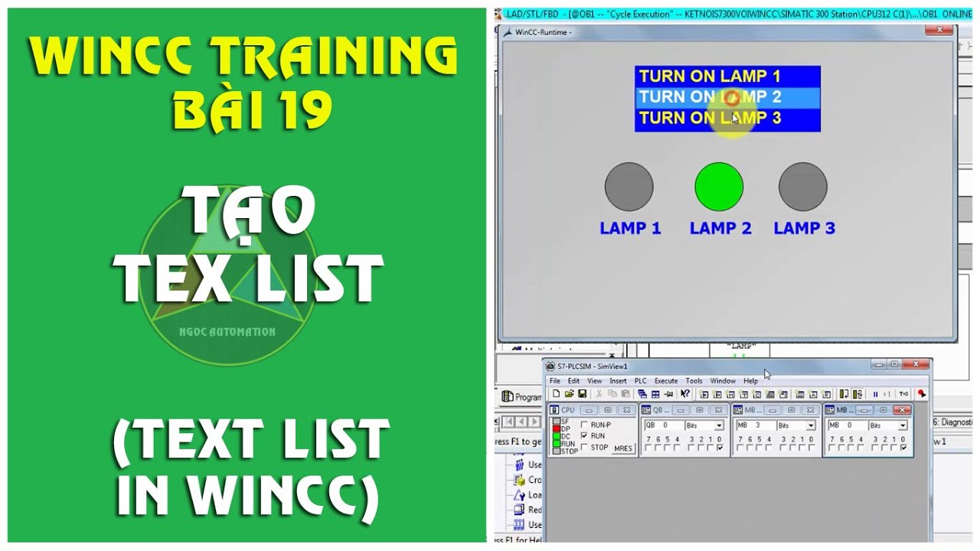Image resolution: width=980 pixels, height=551 pixels.
Task: Click Program tab icon in background window
Action: click(x=508, y=396)
